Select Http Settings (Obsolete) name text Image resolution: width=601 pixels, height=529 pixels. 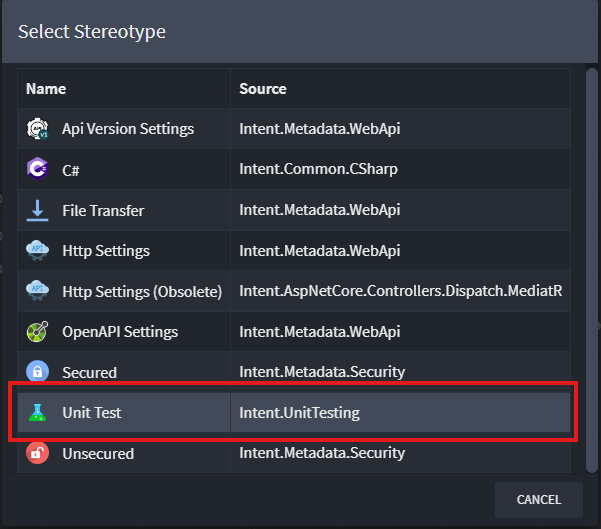coord(142,292)
